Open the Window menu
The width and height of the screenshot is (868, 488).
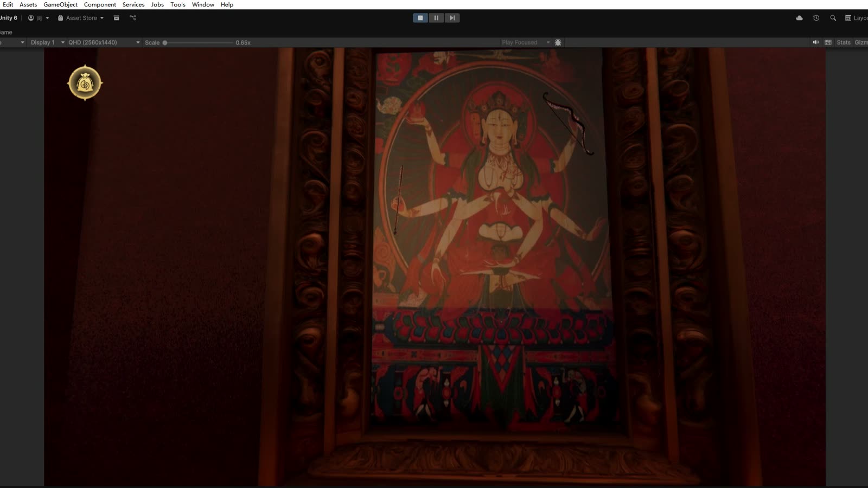[x=203, y=4]
